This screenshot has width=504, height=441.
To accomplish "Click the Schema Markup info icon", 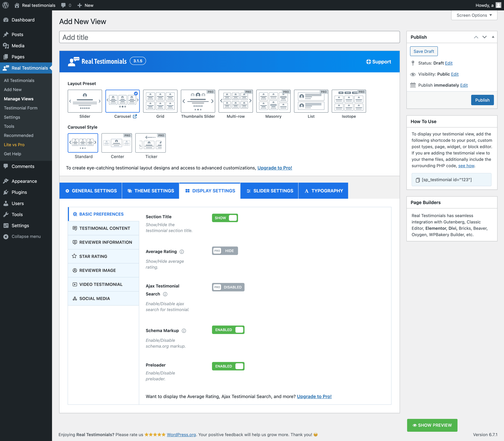I will [x=184, y=331].
